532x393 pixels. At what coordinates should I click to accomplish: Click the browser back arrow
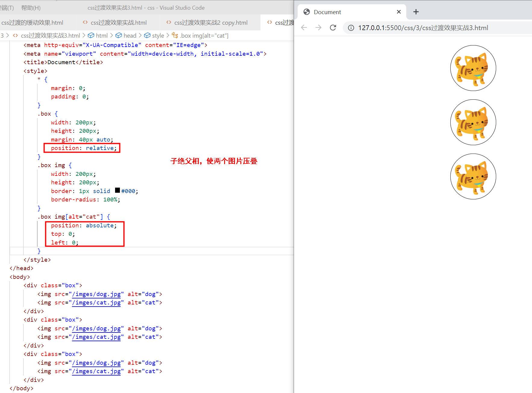pos(304,28)
